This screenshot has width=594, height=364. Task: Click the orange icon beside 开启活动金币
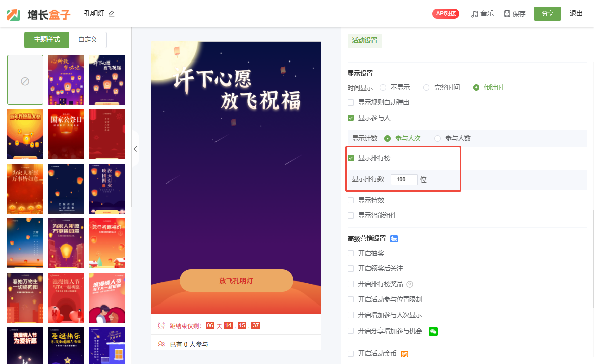405,354
